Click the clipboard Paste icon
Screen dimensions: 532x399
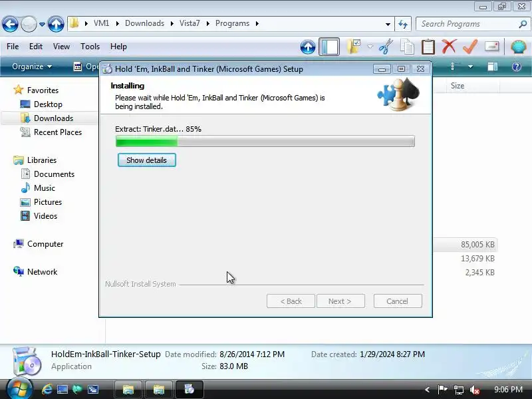pos(428,47)
